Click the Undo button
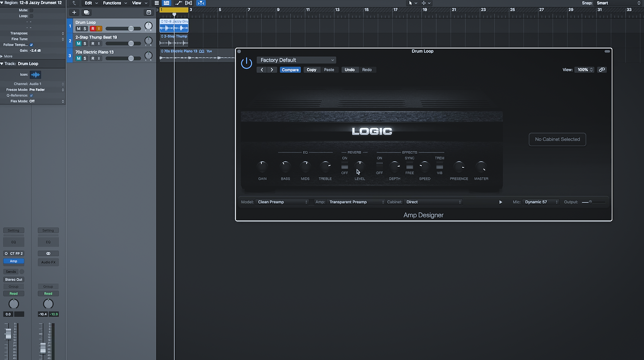Screen dimensions: 644x360 click(x=349, y=70)
